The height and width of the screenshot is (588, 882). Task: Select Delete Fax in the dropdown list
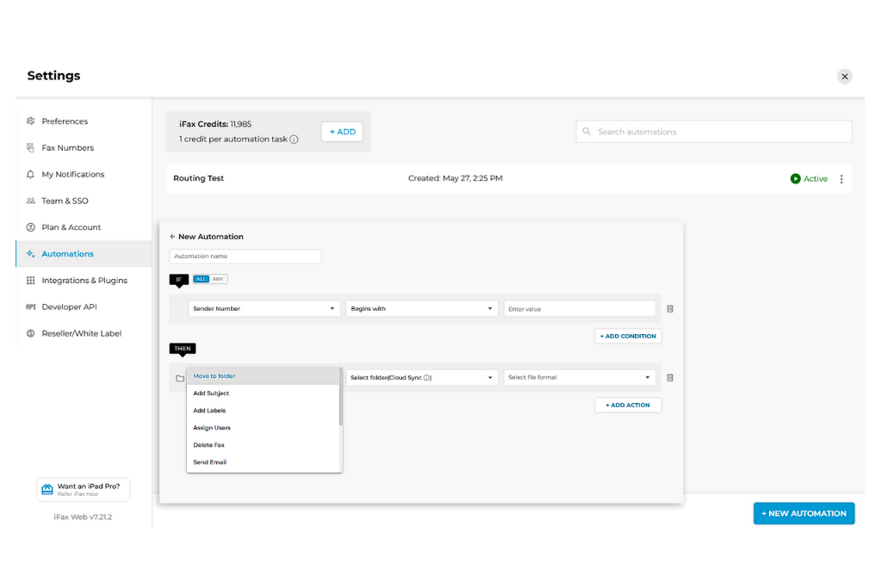pyautogui.click(x=207, y=445)
